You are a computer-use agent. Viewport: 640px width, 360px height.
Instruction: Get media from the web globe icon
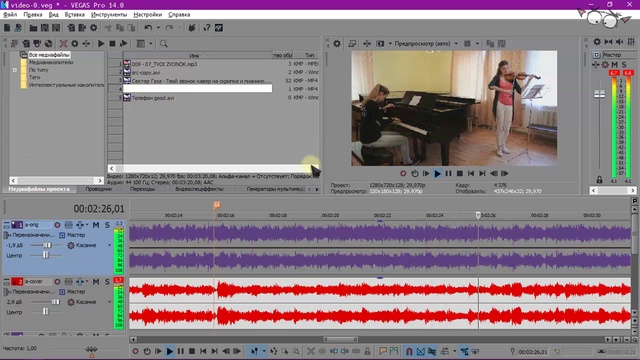(49, 44)
